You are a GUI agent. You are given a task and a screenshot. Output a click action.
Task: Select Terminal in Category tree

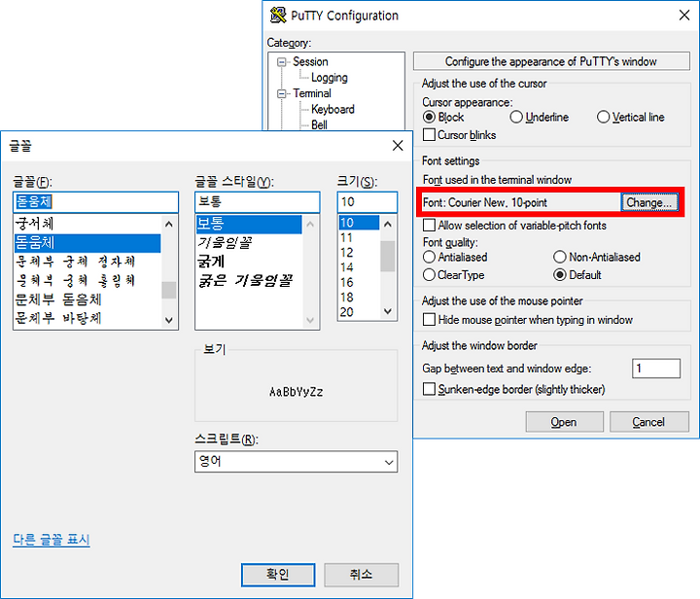(312, 93)
